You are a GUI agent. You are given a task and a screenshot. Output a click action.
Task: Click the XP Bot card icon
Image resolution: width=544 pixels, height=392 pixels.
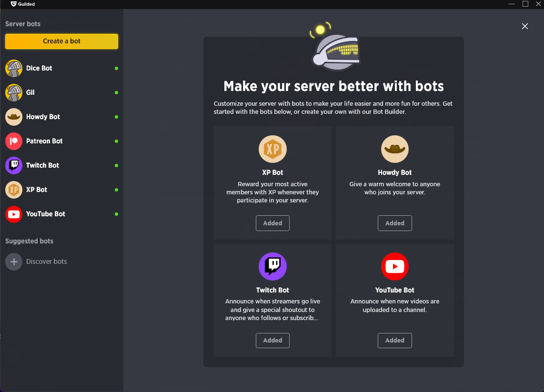[x=272, y=149]
